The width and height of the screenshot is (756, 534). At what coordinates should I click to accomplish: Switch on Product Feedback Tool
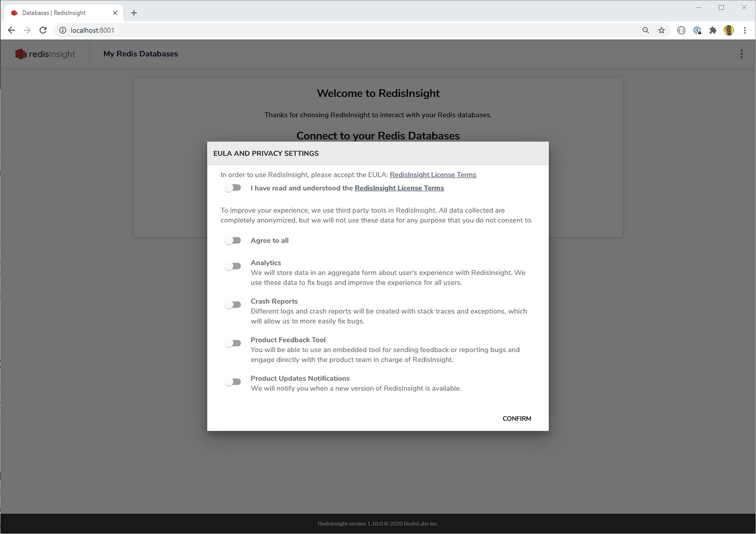(x=233, y=343)
